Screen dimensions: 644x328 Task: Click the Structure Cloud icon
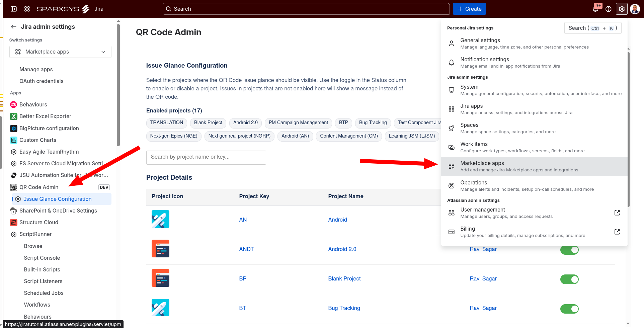pos(14,222)
